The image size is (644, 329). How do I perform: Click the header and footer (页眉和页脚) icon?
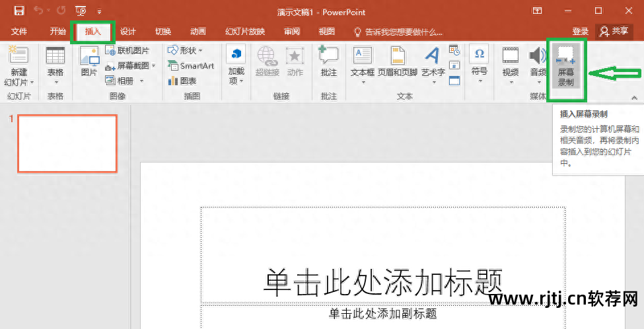(397, 63)
